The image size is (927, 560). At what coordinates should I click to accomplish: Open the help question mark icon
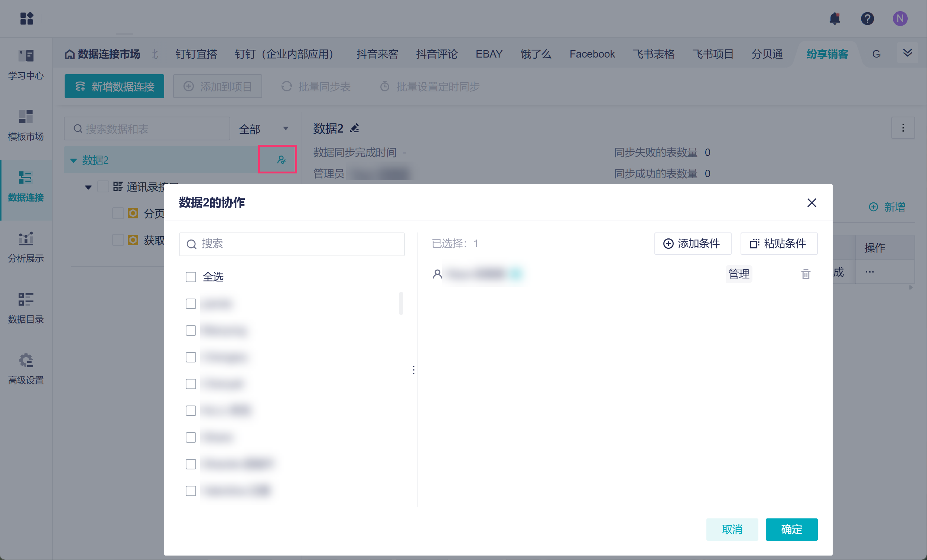point(867,18)
